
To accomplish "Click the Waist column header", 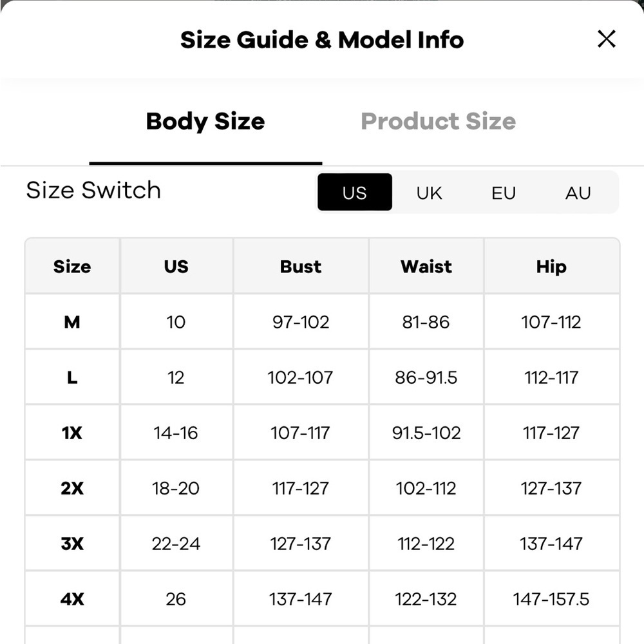I will pyautogui.click(x=426, y=267).
